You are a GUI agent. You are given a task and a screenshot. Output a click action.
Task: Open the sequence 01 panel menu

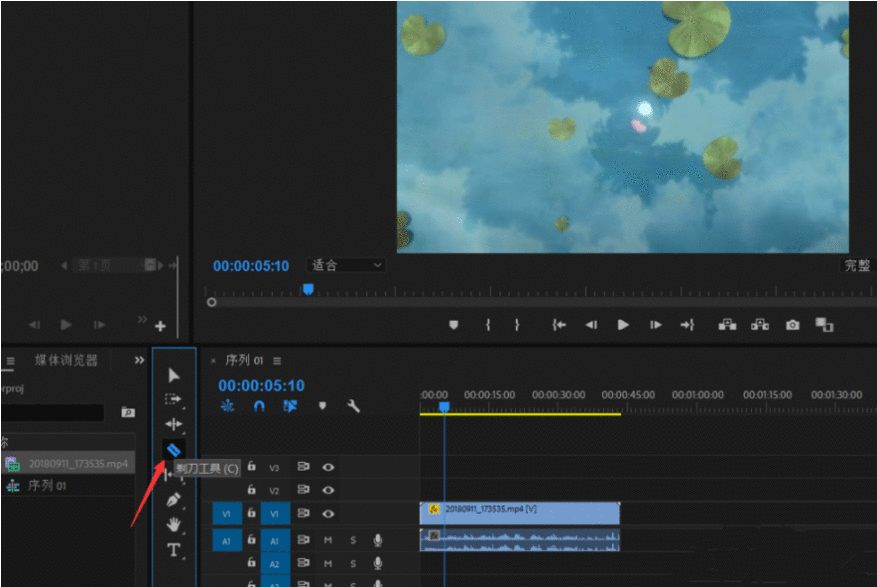pyautogui.click(x=277, y=361)
